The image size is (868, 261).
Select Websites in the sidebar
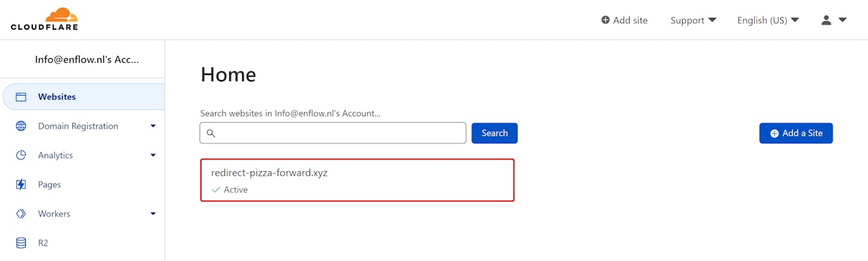[57, 97]
